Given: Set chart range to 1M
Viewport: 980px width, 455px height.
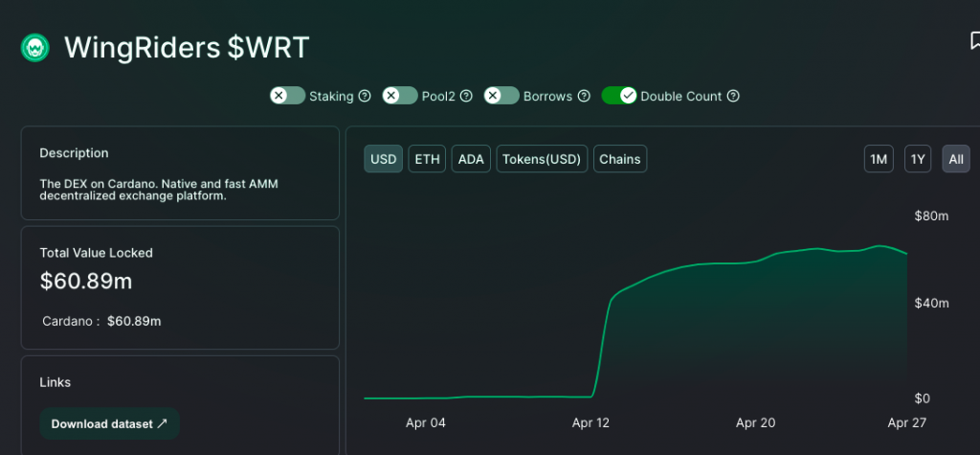Looking at the screenshot, I should click(x=879, y=159).
